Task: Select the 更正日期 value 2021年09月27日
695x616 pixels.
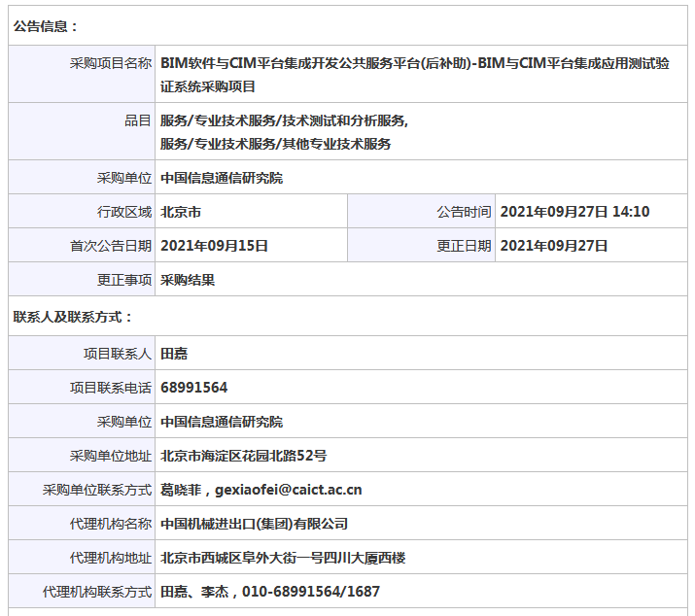Action: point(554,246)
